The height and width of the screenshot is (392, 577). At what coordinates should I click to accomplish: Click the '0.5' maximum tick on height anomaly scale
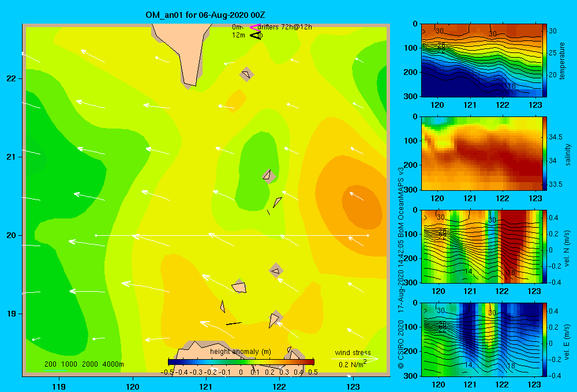[313, 372]
